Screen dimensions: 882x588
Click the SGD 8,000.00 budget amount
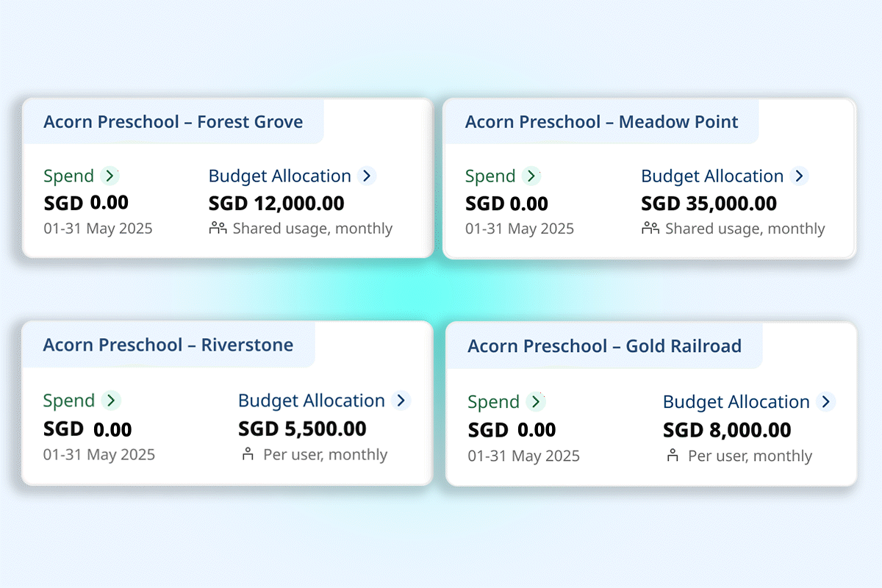coord(727,430)
